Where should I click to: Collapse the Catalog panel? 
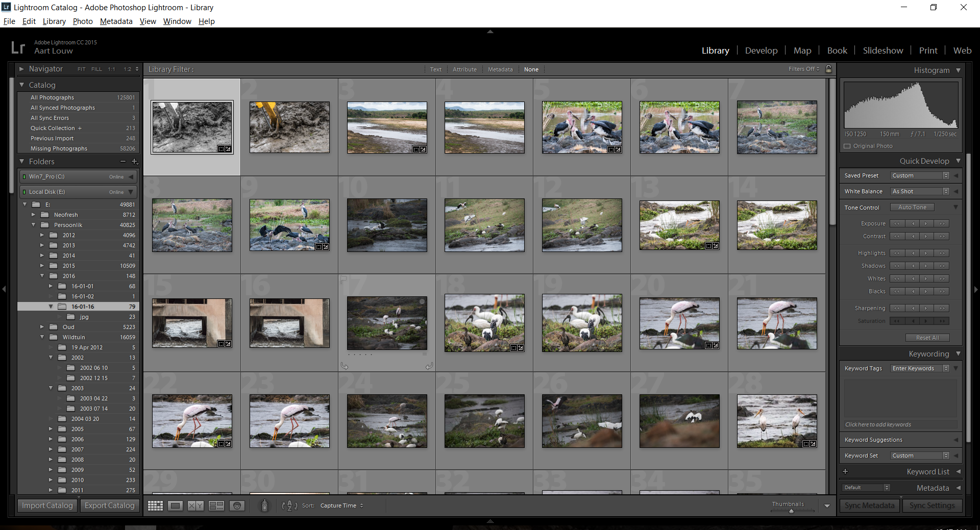pyautogui.click(x=21, y=85)
